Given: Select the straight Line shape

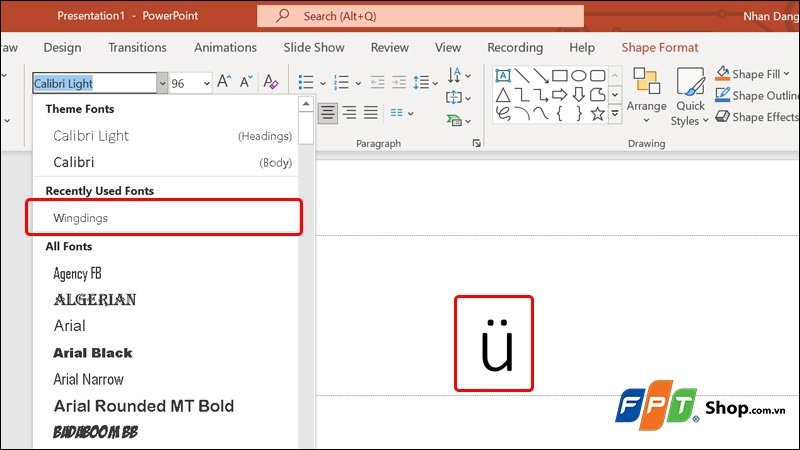Looking at the screenshot, I should [x=522, y=76].
